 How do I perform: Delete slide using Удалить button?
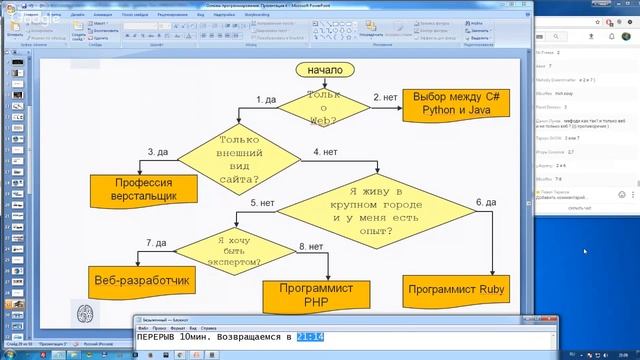pyautogui.click(x=98, y=38)
